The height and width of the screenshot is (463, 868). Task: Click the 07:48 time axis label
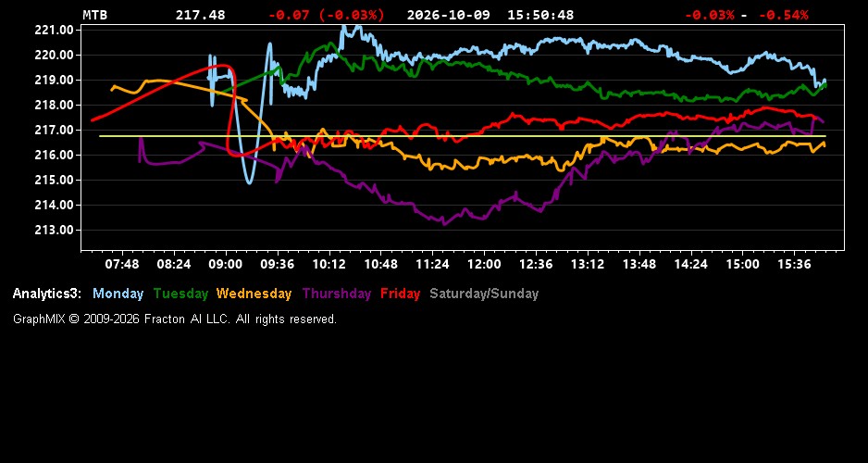(122, 264)
